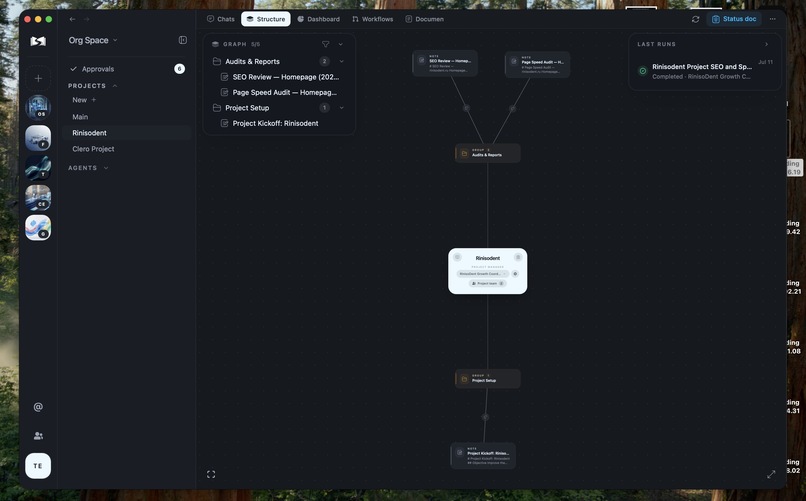Switch to the Dashboard tab
This screenshot has width=806, height=501.
click(318, 19)
